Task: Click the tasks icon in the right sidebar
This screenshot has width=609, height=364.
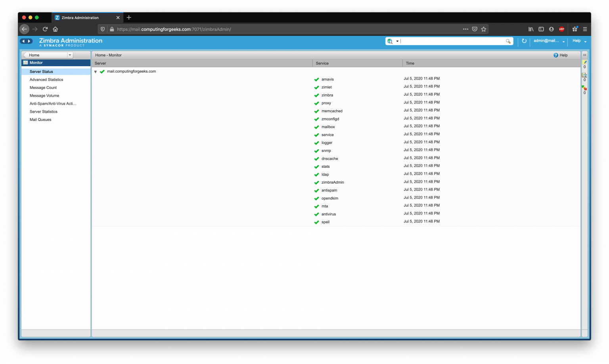Action: (x=584, y=75)
